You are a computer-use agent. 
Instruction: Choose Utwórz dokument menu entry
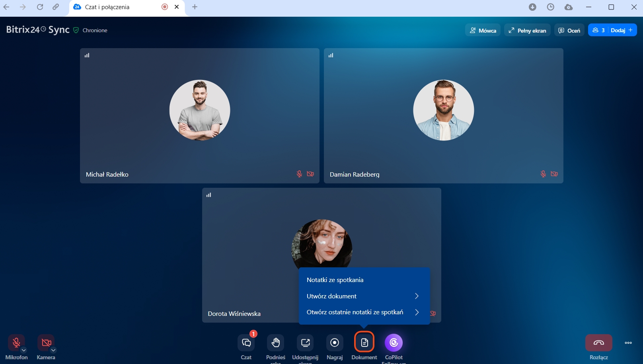point(364,296)
